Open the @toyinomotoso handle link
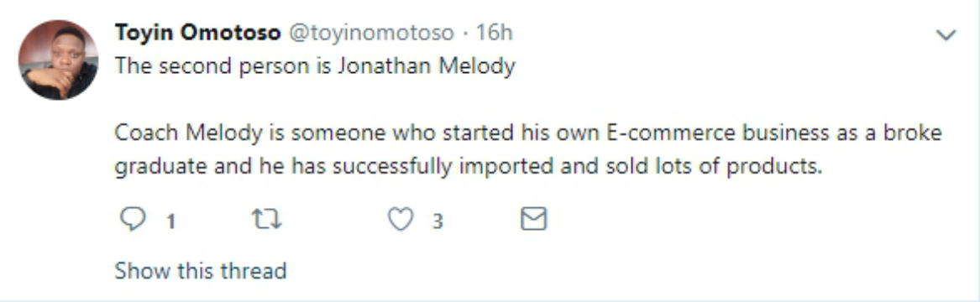This screenshot has width=980, height=302. coord(370,33)
